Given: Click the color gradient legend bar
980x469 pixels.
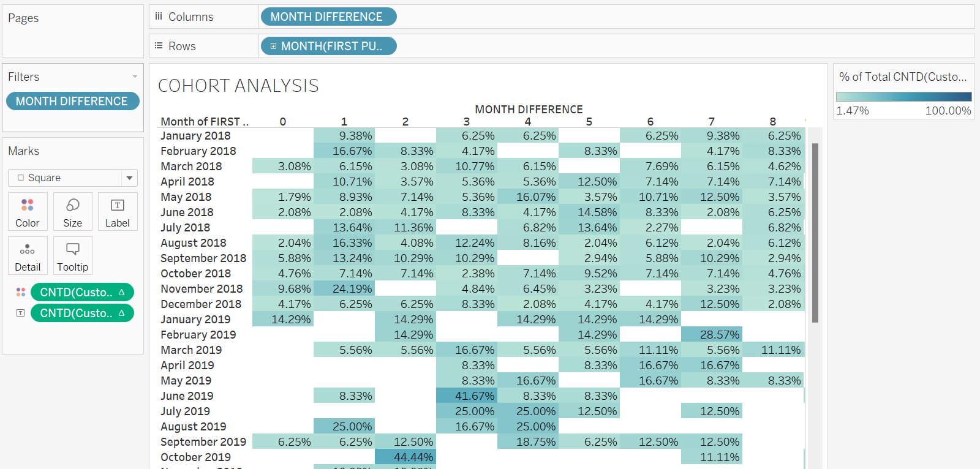Looking at the screenshot, I should click(x=903, y=97).
